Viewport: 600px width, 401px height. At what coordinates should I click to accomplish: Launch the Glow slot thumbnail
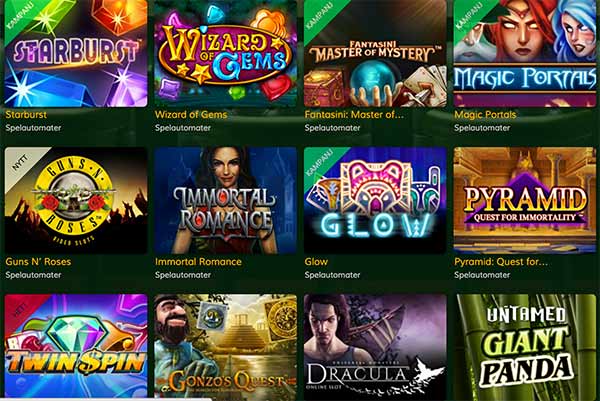point(375,200)
